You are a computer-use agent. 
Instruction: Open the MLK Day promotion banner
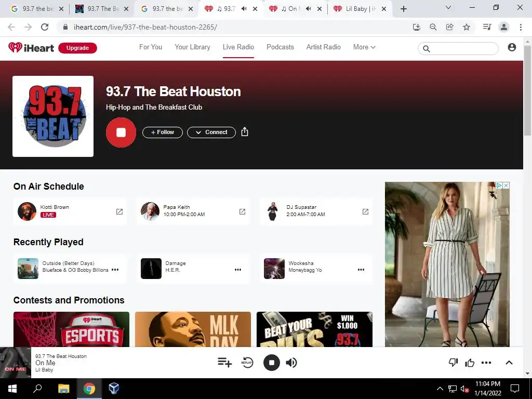193,329
